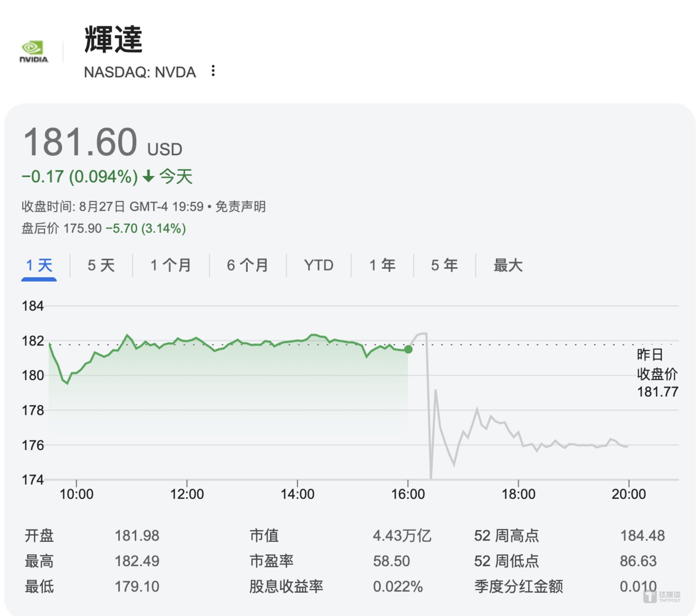Click the NVIDIA logo icon
Viewport: 699px width, 616px height.
click(33, 51)
